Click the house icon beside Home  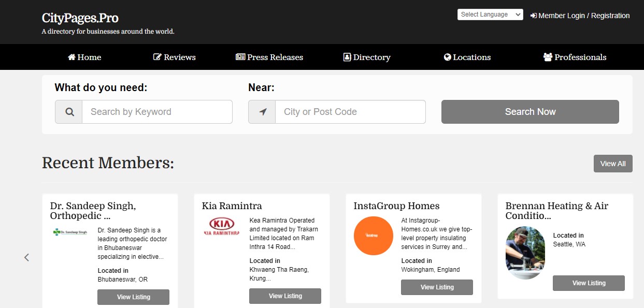pos(71,57)
